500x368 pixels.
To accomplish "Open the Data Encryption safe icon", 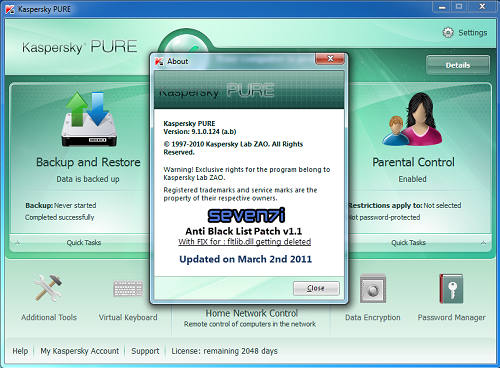I will click(373, 288).
